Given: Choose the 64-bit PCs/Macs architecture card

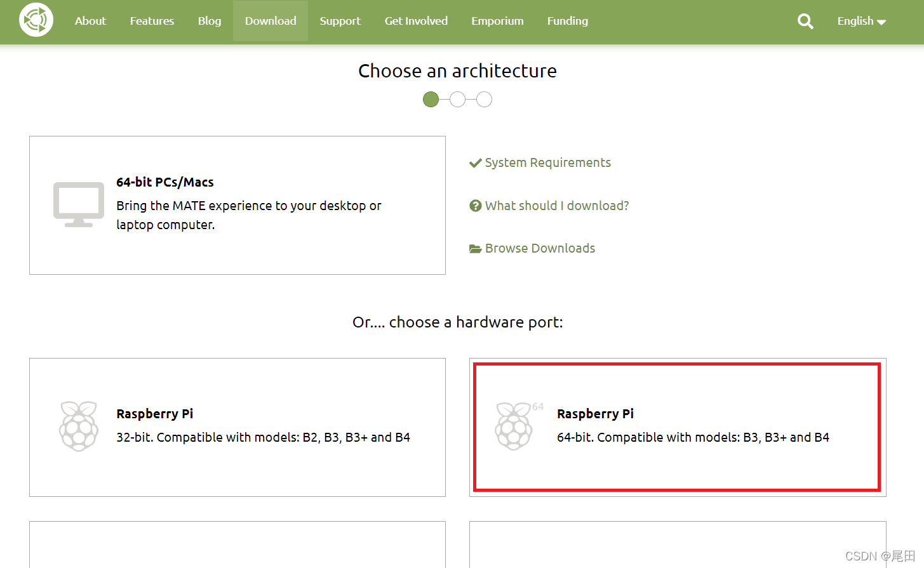Looking at the screenshot, I should point(238,205).
